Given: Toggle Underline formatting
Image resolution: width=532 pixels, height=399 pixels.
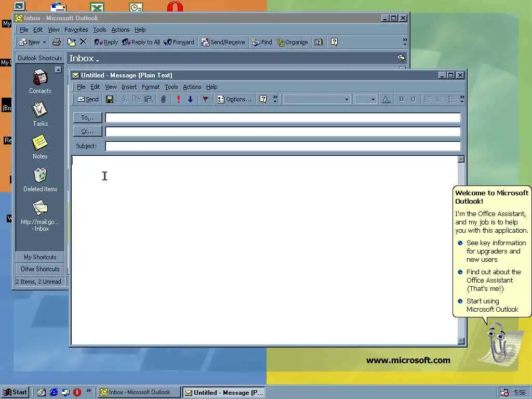Looking at the screenshot, I should [x=413, y=99].
